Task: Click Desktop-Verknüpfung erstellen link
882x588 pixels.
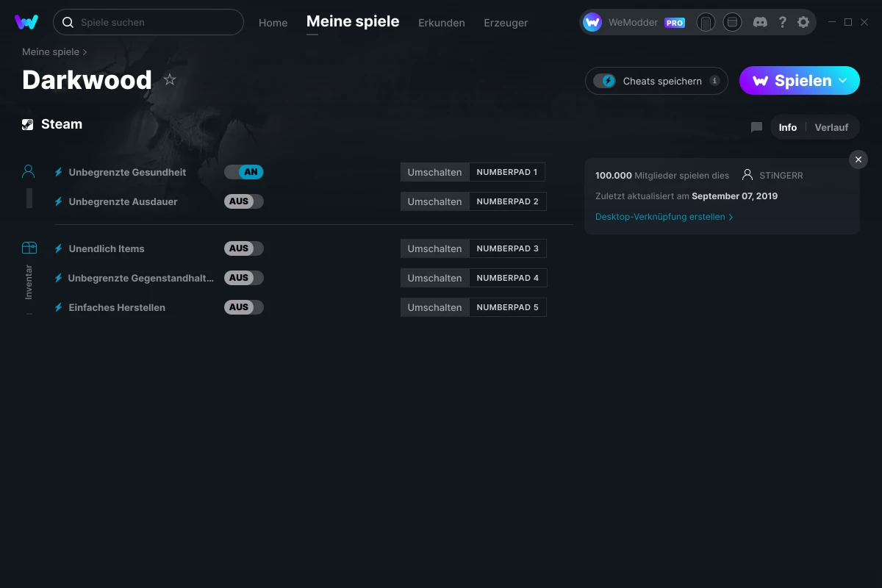Action: pyautogui.click(x=664, y=217)
